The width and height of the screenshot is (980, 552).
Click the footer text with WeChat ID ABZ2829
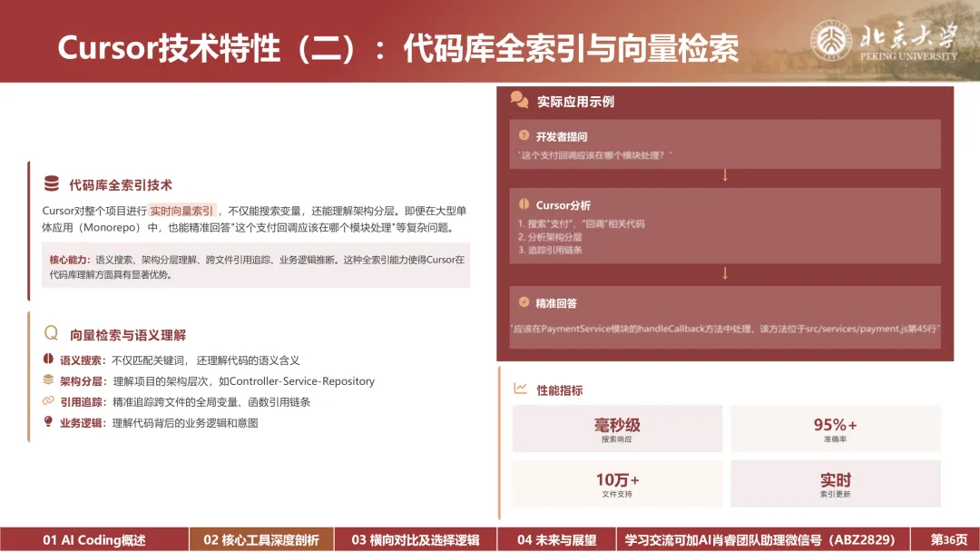[x=760, y=540]
